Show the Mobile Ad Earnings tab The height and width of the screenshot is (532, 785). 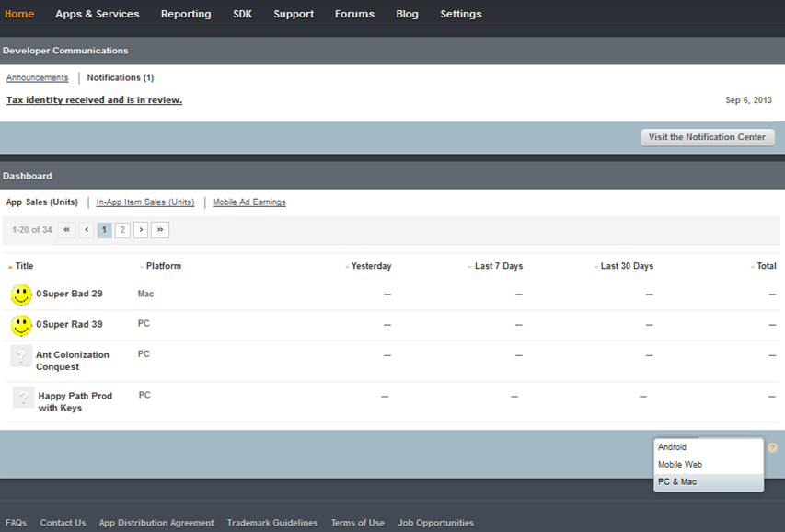pyautogui.click(x=249, y=202)
